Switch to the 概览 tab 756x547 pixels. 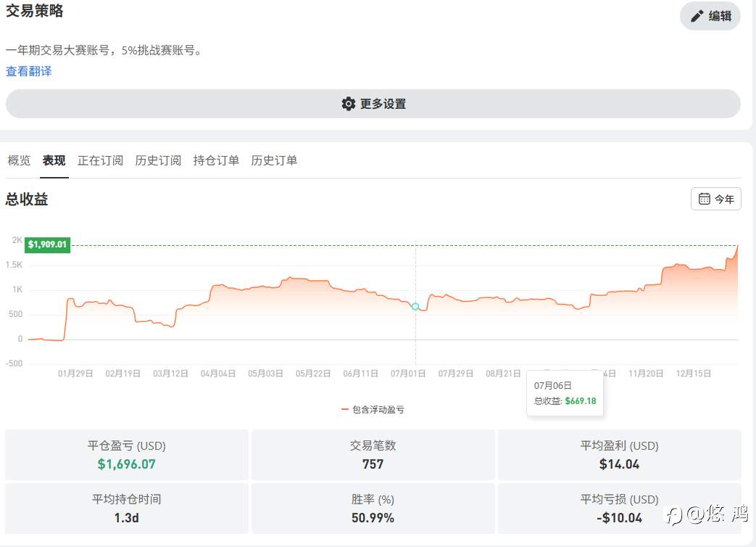coord(20,160)
